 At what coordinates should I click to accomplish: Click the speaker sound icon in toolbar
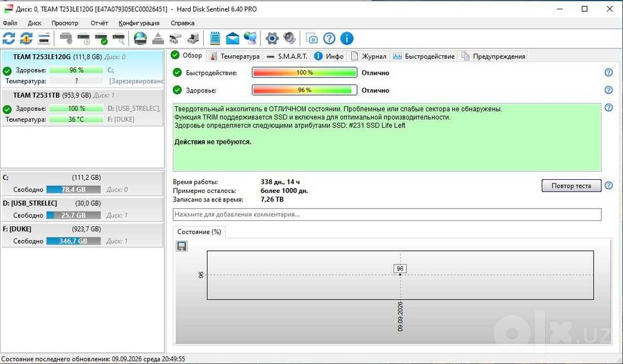click(x=290, y=39)
